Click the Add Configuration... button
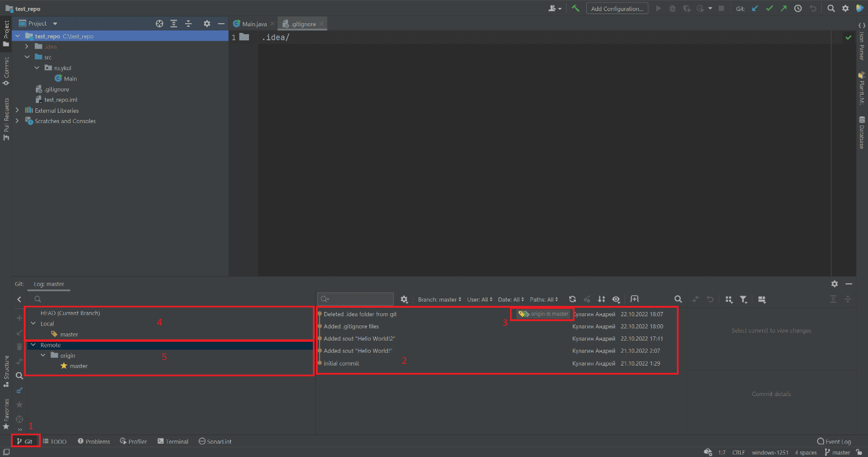 coord(617,9)
